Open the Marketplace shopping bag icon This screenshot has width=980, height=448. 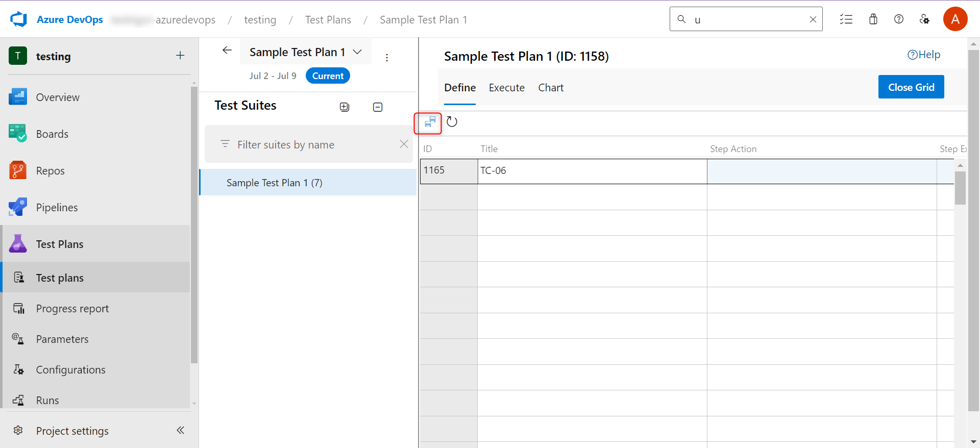click(x=873, y=19)
